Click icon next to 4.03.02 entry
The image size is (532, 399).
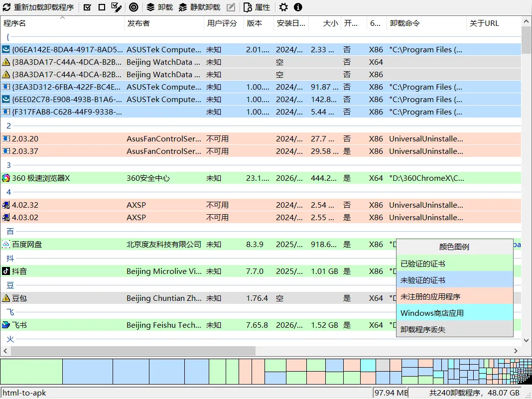6,217
